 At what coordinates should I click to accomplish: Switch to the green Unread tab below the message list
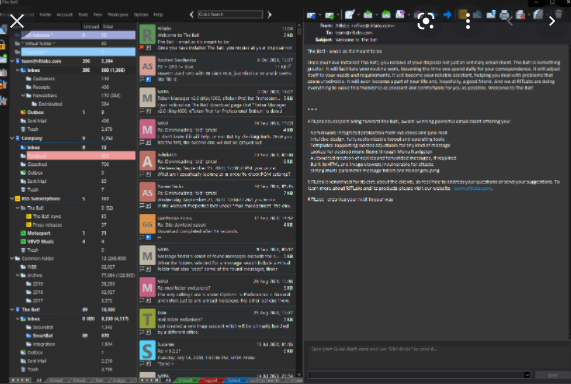[186, 380]
